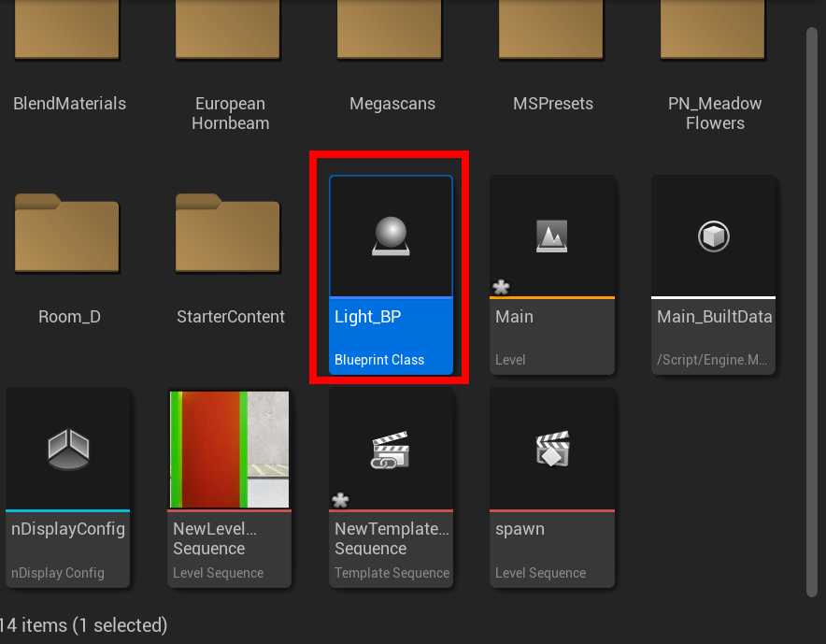Click the StarterContent folder label

[231, 317]
